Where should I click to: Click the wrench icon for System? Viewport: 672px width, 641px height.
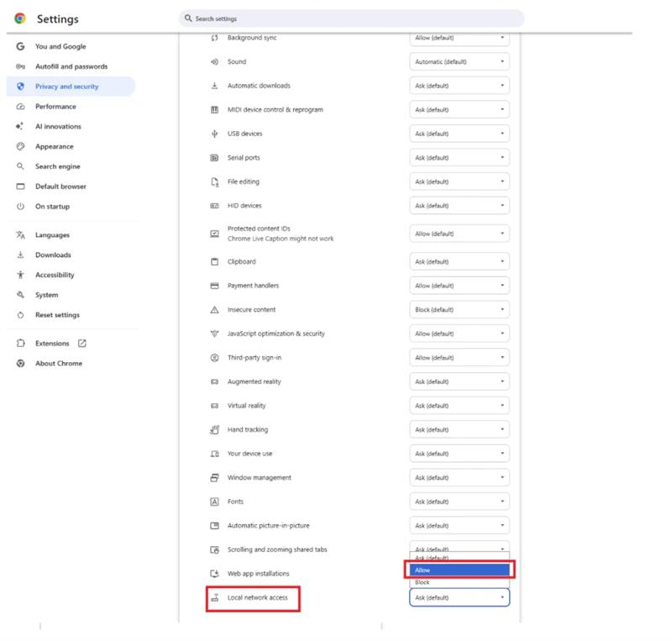20,295
